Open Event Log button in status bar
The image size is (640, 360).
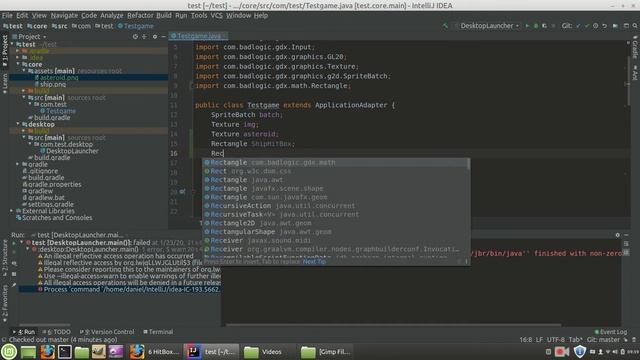click(x=611, y=332)
